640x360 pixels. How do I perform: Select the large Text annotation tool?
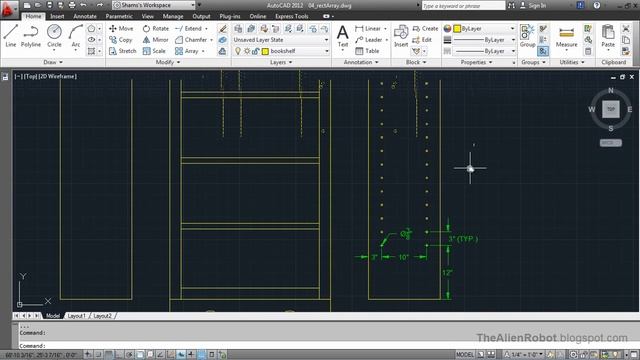click(343, 36)
